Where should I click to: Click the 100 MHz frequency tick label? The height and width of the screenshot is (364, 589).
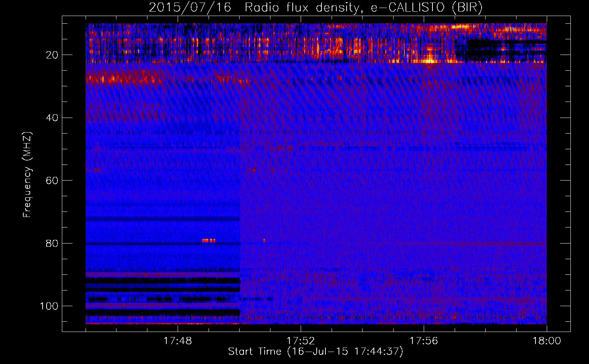49,306
